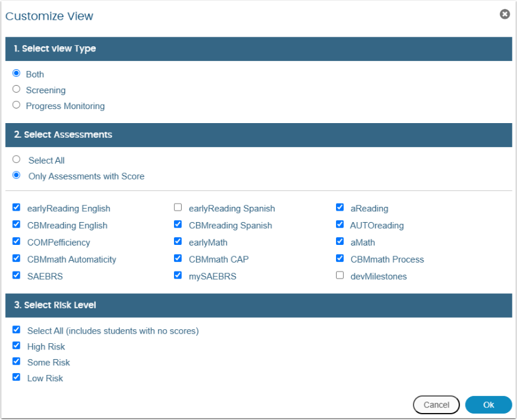Close the Customize View dialog
517x420 pixels.
pos(504,14)
